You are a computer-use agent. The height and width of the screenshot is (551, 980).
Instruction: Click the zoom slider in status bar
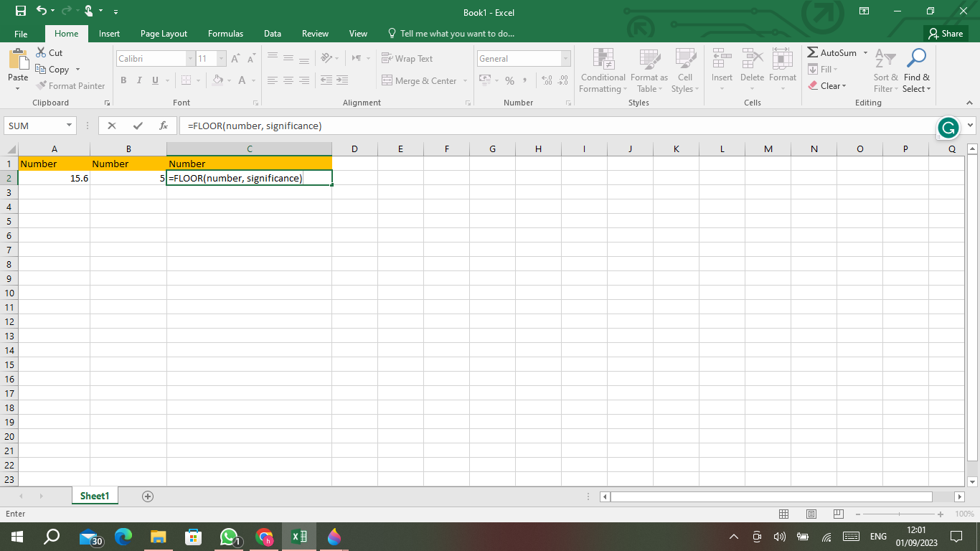(900, 514)
